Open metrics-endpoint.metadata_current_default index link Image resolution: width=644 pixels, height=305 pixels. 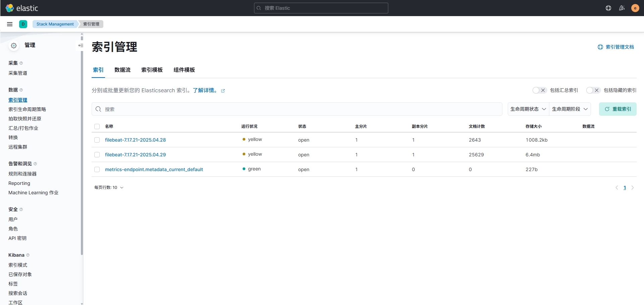pos(154,169)
